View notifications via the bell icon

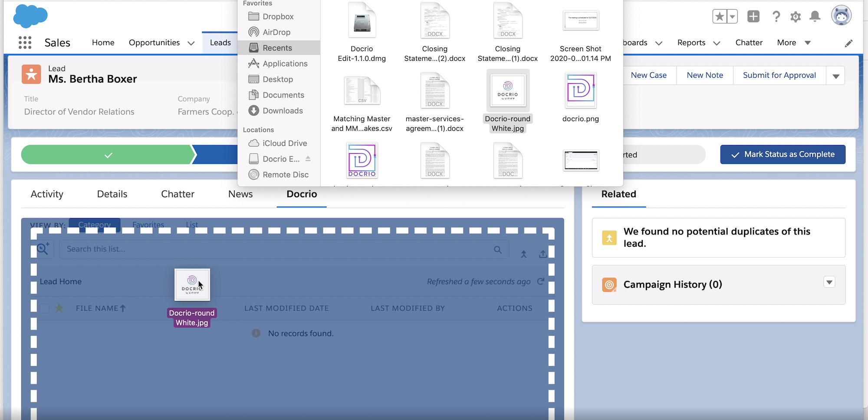pyautogui.click(x=815, y=17)
